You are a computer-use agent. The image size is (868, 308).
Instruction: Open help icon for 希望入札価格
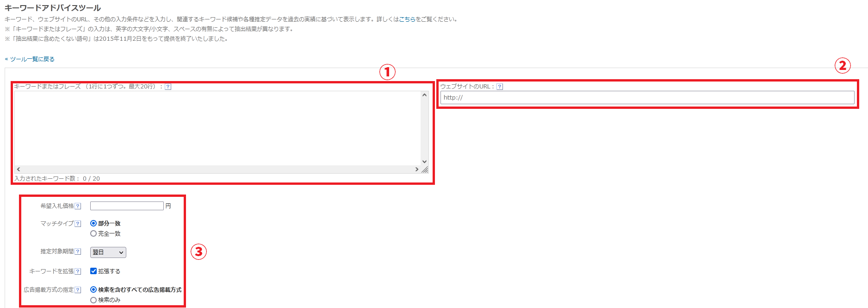coord(78,206)
